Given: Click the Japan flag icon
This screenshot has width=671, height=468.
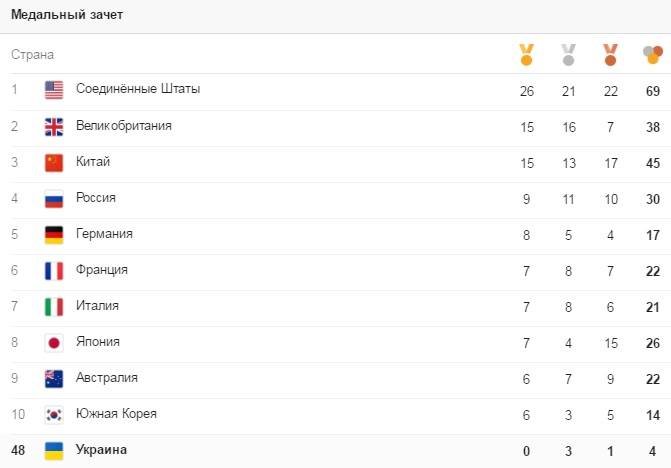Looking at the screenshot, I should (x=54, y=342).
